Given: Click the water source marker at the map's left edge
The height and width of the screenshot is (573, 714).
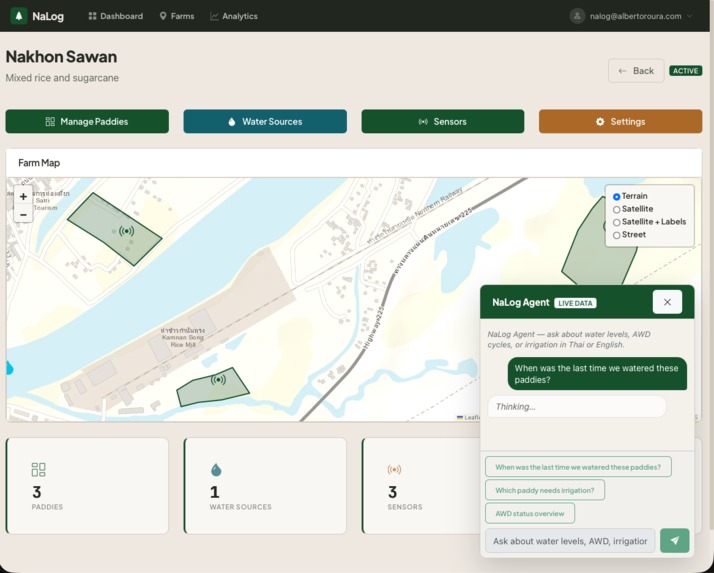Looking at the screenshot, I should pyautogui.click(x=9, y=368).
